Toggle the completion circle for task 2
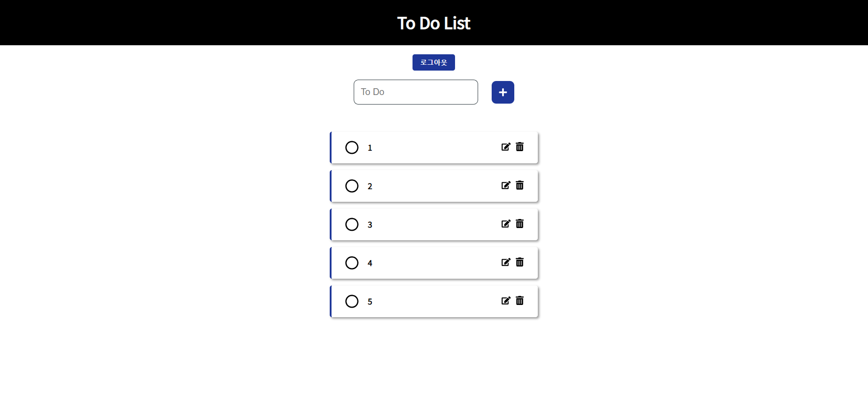The width and height of the screenshot is (868, 414). (351, 186)
